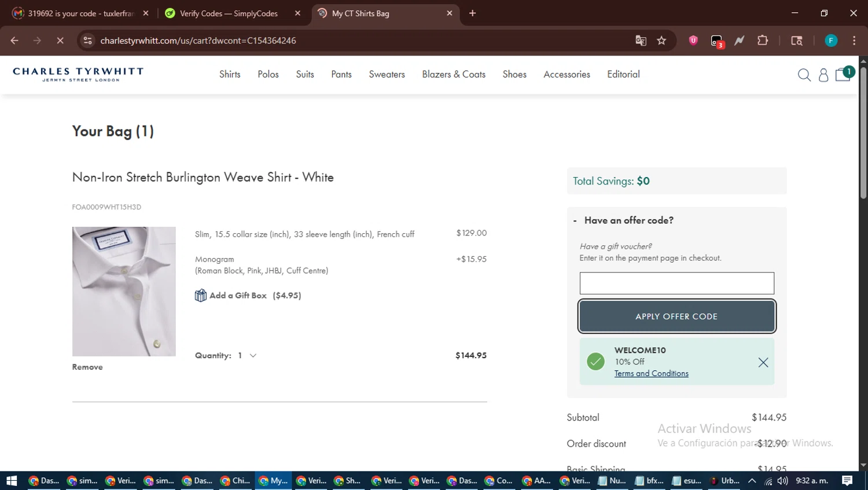Focus the offer code input field
Viewport: 868px width, 490px height.
pyautogui.click(x=676, y=283)
